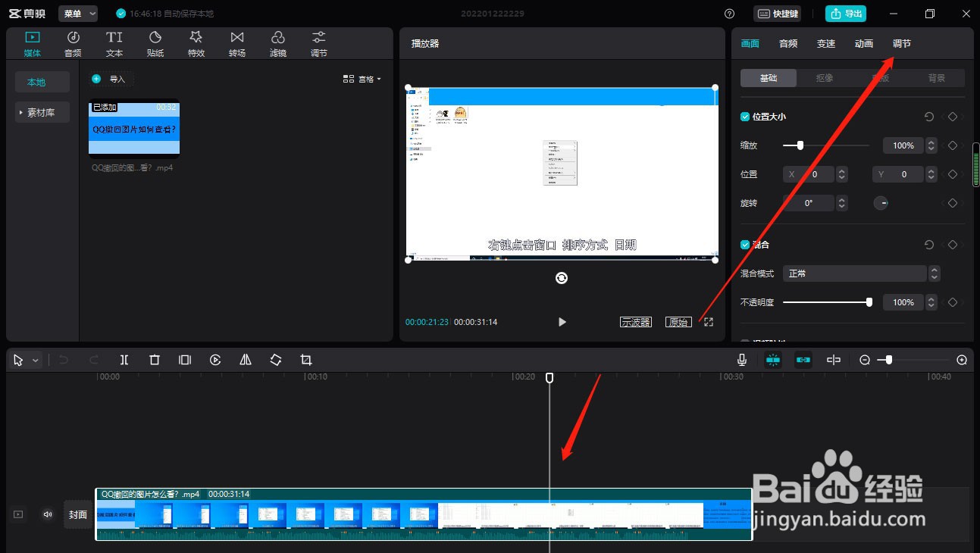Image resolution: width=980 pixels, height=553 pixels.
Task: Open the 混合模式 正常 dropdown
Action: click(862, 273)
